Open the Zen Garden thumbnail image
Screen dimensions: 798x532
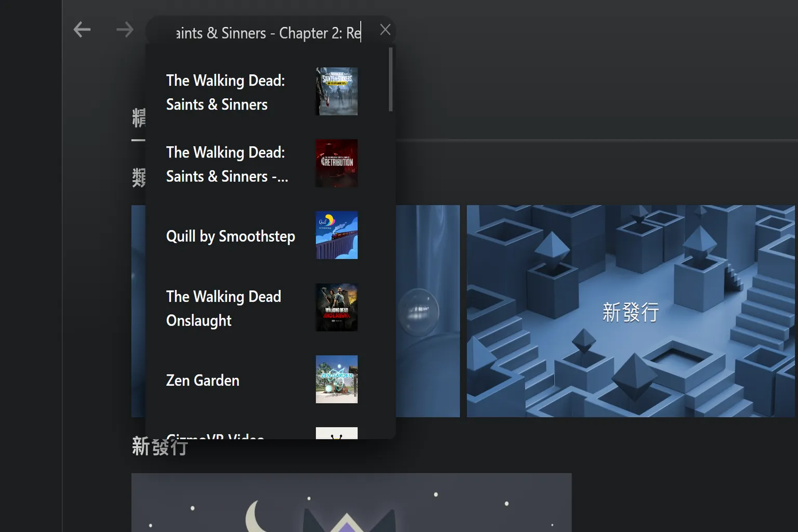click(337, 379)
